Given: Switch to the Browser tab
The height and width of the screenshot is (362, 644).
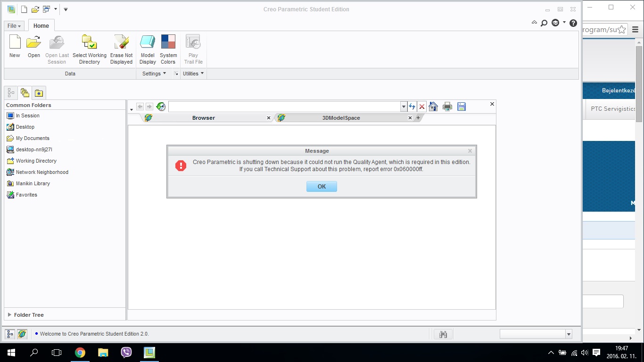Looking at the screenshot, I should tap(203, 118).
